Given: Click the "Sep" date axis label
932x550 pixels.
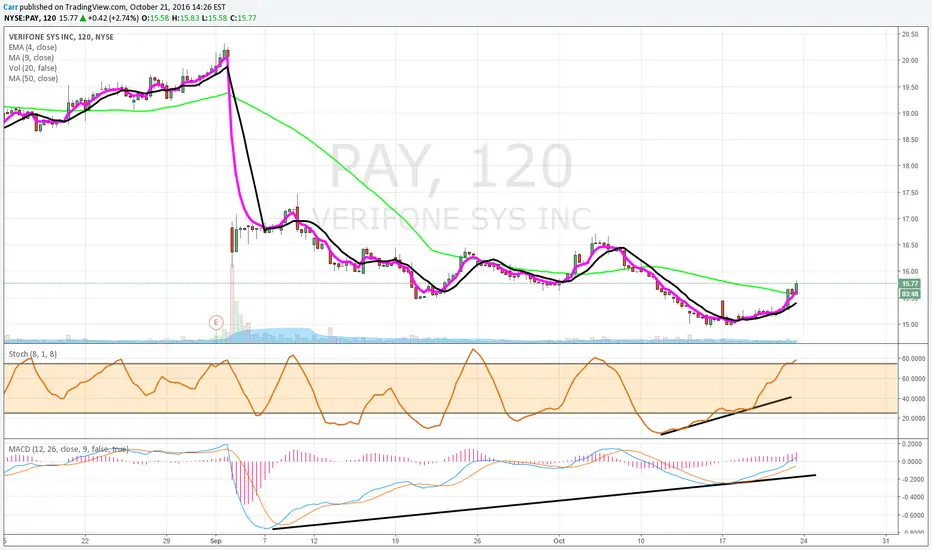Looking at the screenshot, I should [216, 541].
